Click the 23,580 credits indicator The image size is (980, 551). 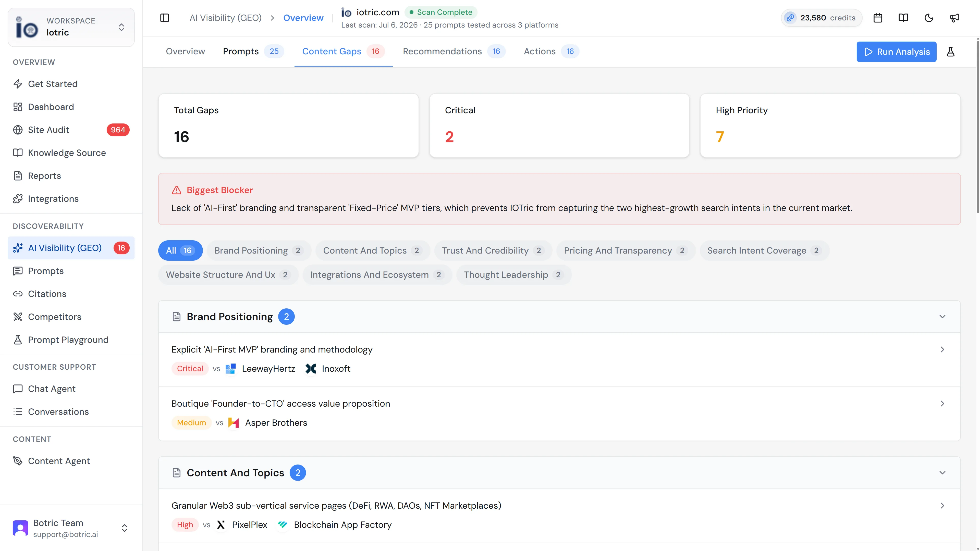pos(821,18)
